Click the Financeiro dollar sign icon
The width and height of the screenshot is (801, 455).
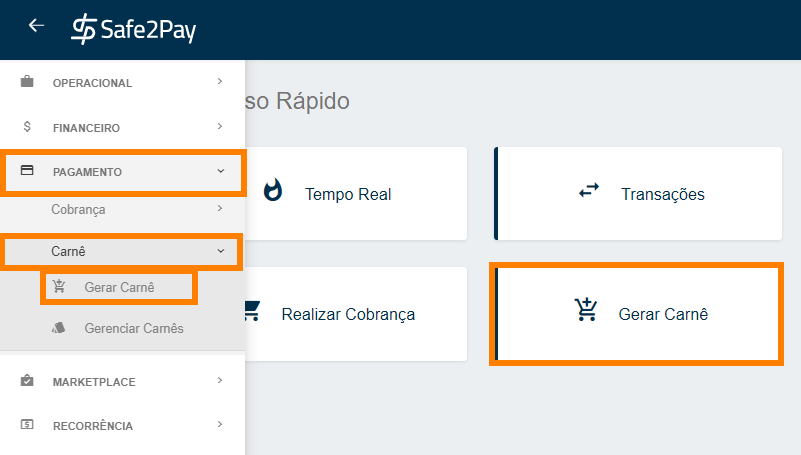coord(27,126)
